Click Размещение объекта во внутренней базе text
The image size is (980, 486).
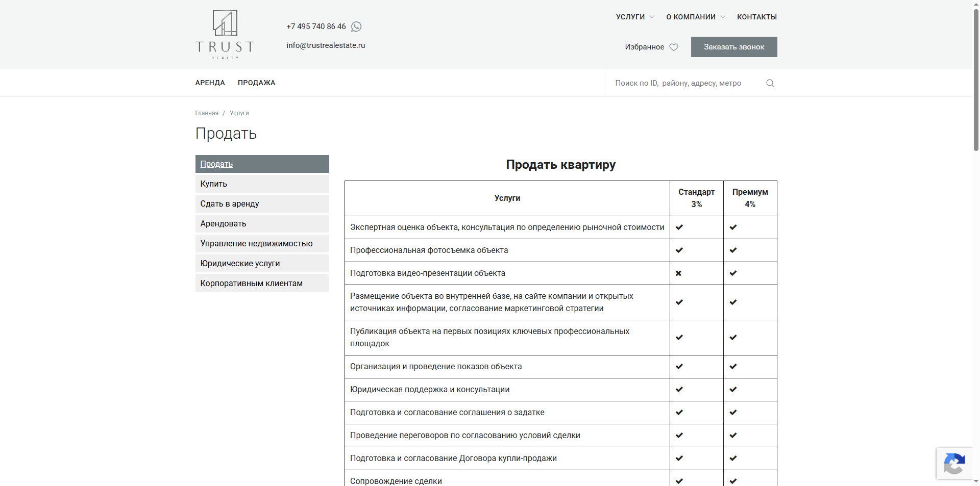coord(492,302)
